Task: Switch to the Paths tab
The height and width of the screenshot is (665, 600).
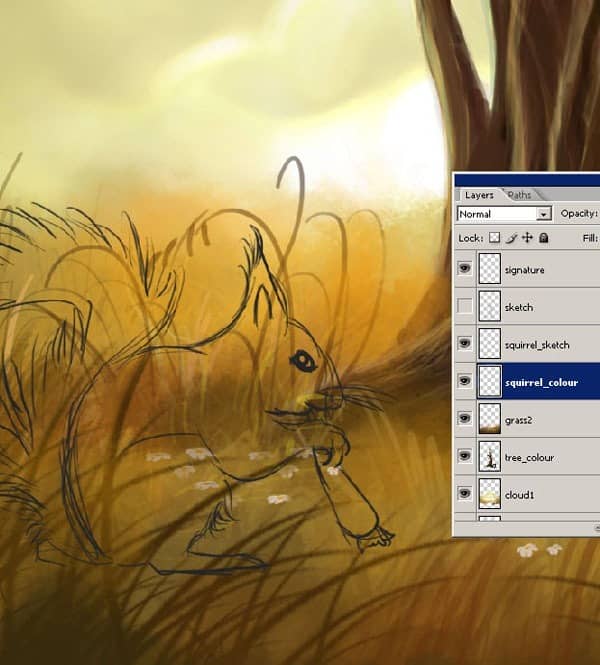Action: coord(519,195)
